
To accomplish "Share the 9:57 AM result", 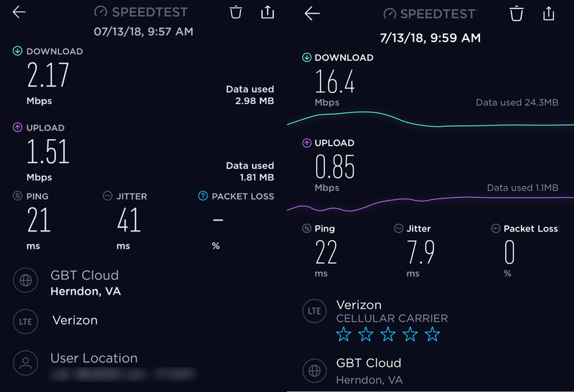I will pyautogui.click(x=268, y=11).
